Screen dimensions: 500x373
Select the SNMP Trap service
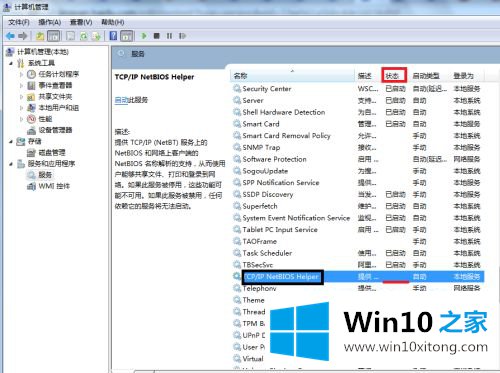pyautogui.click(x=358, y=147)
